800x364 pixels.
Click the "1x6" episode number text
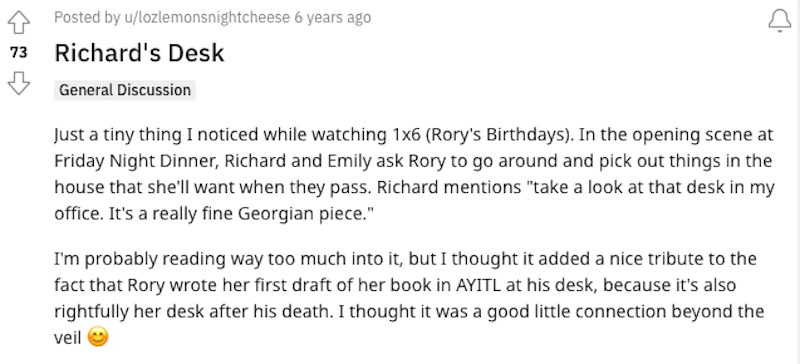[x=407, y=135]
